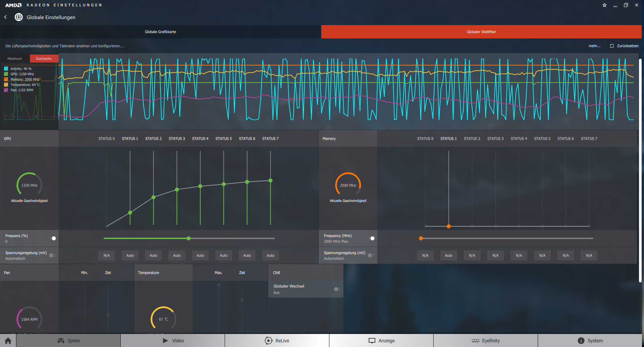Viewport: 644px width, 347px height.
Task: Open the home icon in bottom bar
Action: [x=8, y=341]
